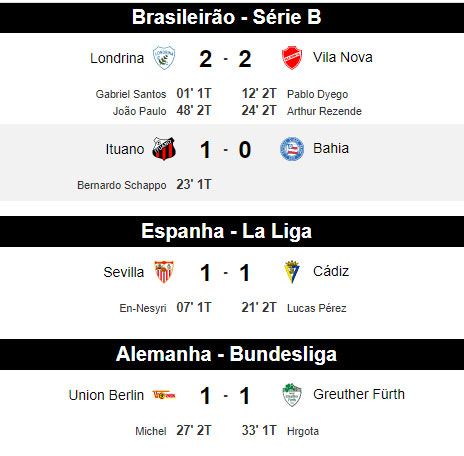464x456 pixels.
Task: Open the Cádiz yellow crest
Action: [292, 272]
